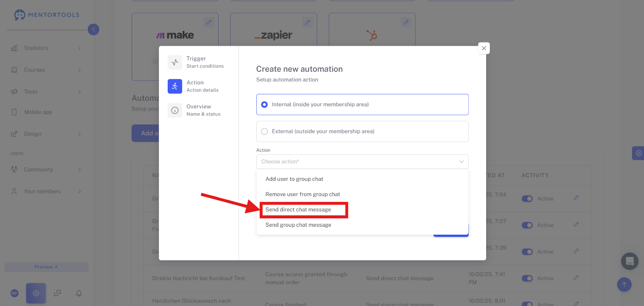Edit the HubSpot integration pencil icon

406,23
